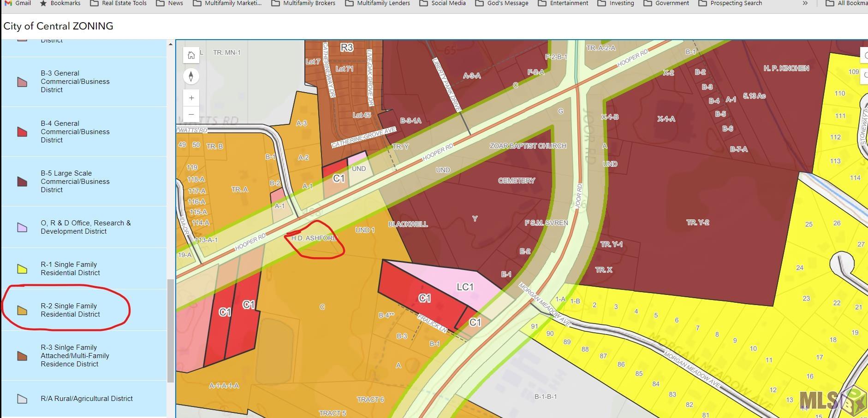Viewport: 868px width, 418px height.
Task: Click the H.D. ASHFORD parcel on map
Action: coord(314,238)
